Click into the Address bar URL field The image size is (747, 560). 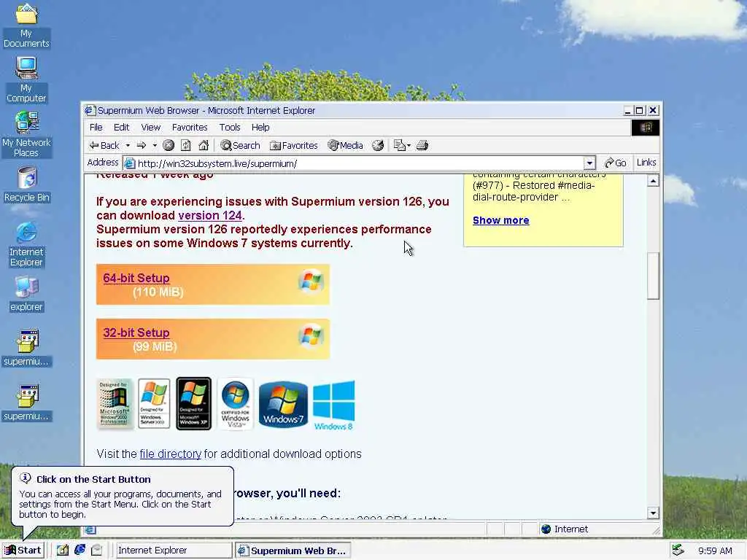click(x=360, y=164)
